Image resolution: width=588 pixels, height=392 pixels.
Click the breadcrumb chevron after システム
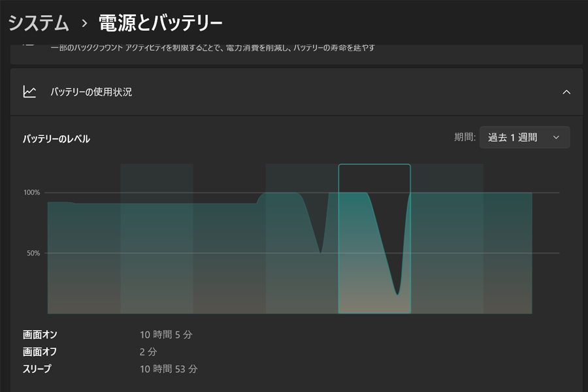(x=84, y=24)
